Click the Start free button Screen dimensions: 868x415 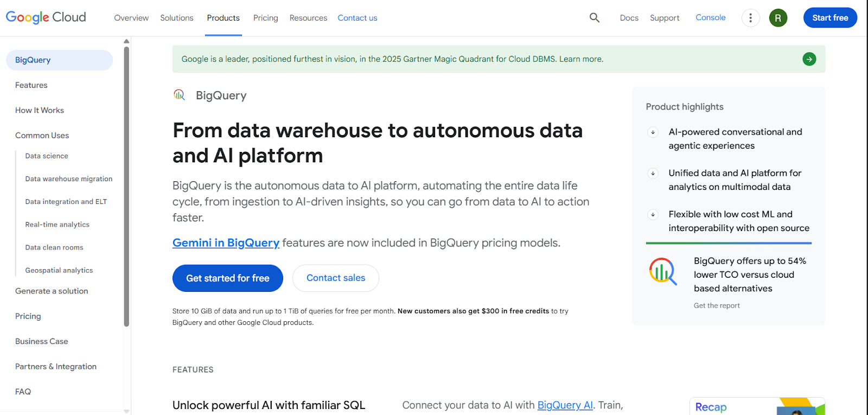click(830, 17)
